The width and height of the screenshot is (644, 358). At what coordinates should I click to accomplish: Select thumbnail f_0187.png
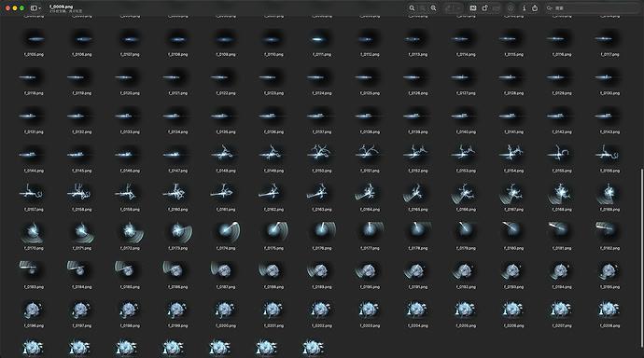pos(226,271)
